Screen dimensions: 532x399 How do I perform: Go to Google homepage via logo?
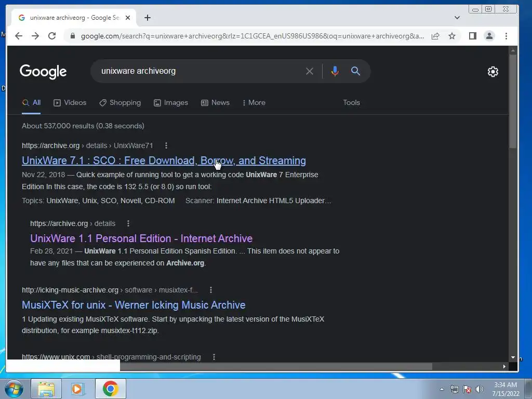click(43, 72)
